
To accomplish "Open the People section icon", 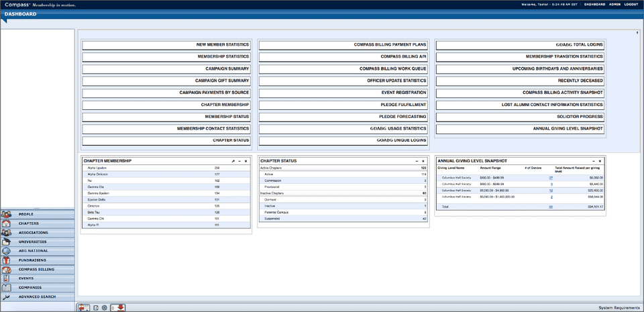I will (x=6, y=214).
